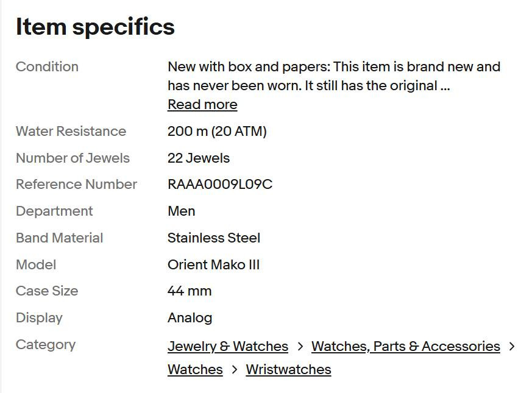Click the chevron after Watches, Parts & Accessories
The image size is (532, 393).
click(x=512, y=346)
